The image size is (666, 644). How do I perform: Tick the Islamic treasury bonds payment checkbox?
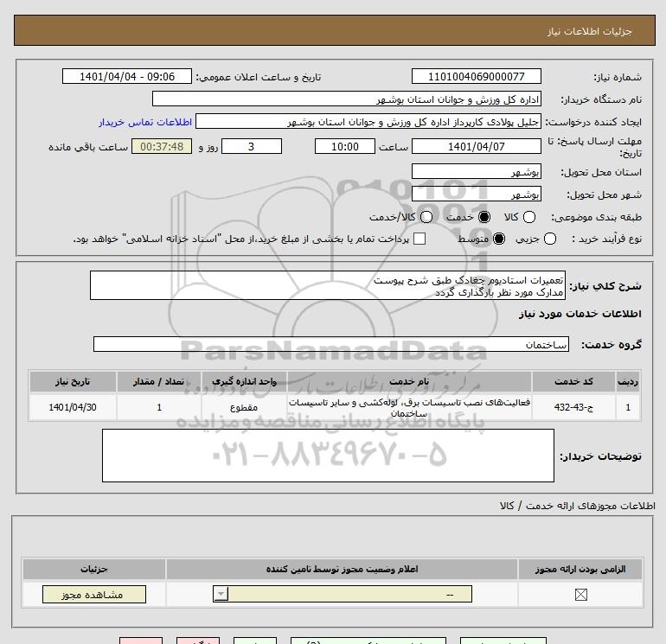(419, 239)
